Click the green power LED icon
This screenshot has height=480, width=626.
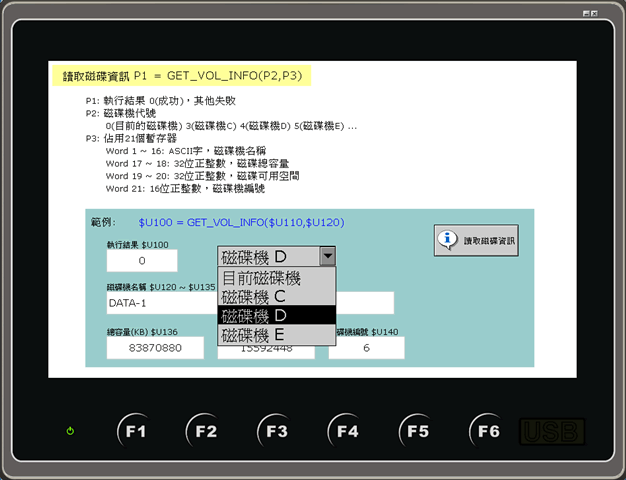click(x=70, y=431)
